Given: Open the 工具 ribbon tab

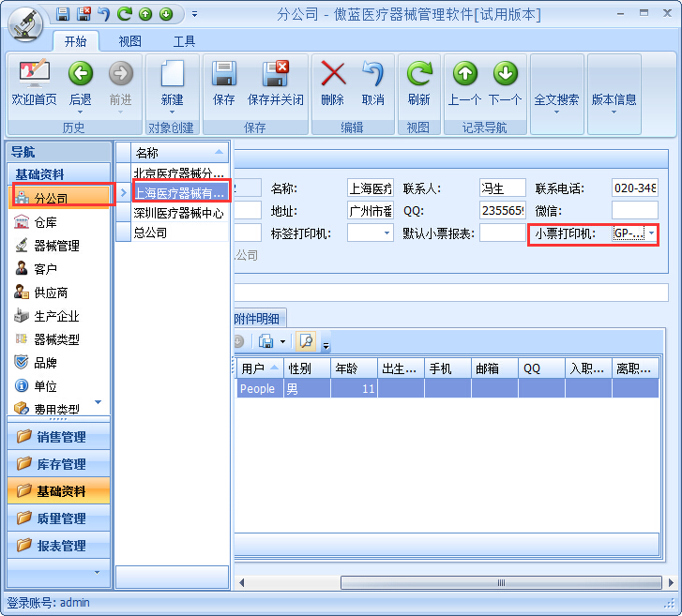Looking at the screenshot, I should [x=185, y=41].
